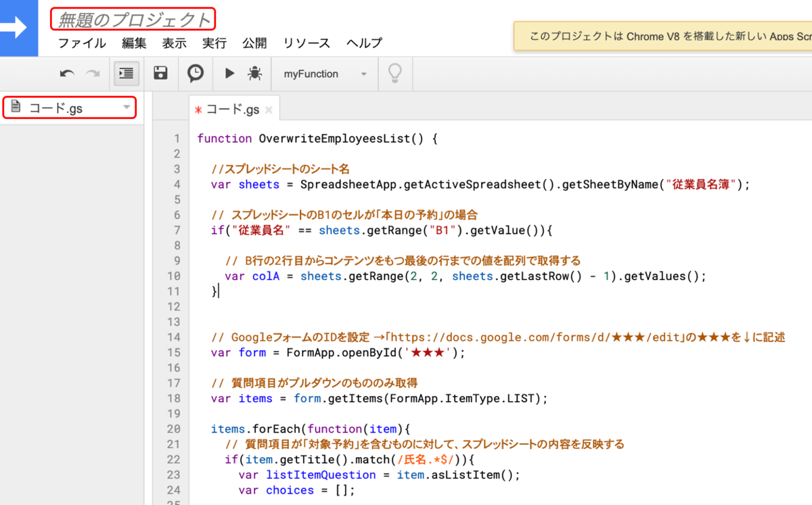Toggle the indent formatting button
The width and height of the screenshot is (812, 505).
[127, 74]
